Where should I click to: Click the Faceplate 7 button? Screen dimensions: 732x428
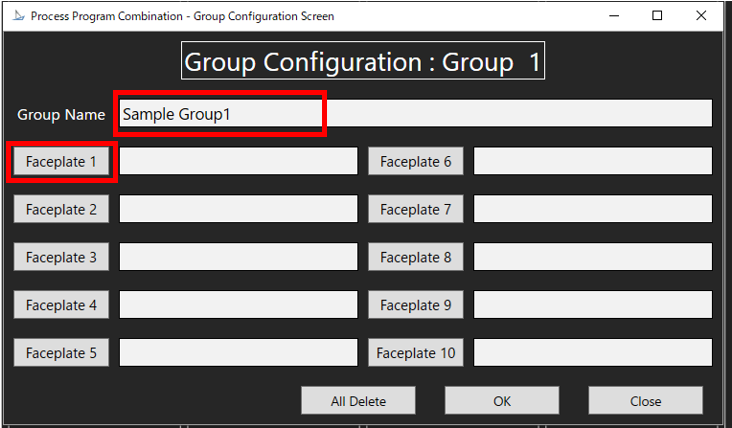point(415,209)
